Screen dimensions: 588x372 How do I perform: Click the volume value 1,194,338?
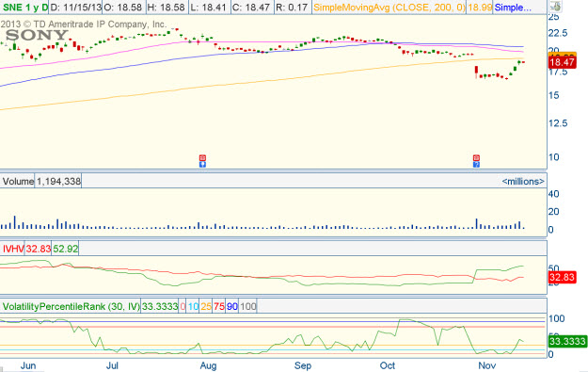[x=58, y=182]
